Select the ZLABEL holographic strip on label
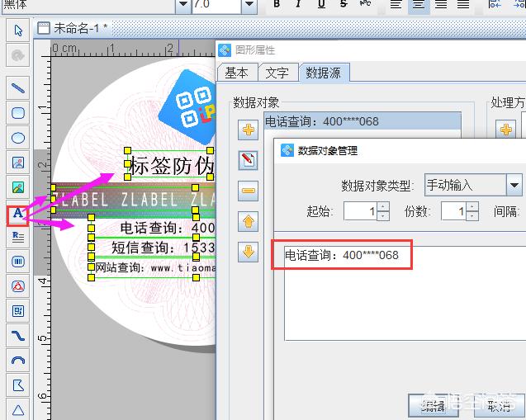The image size is (526, 420). coord(133,200)
